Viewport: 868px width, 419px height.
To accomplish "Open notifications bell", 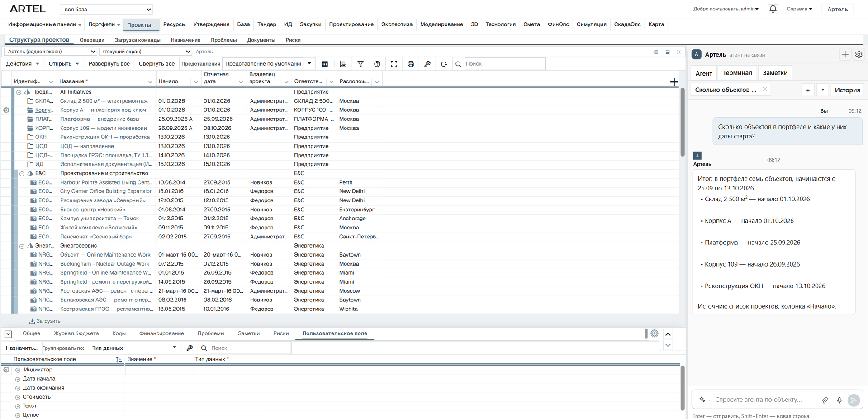I will [x=773, y=9].
